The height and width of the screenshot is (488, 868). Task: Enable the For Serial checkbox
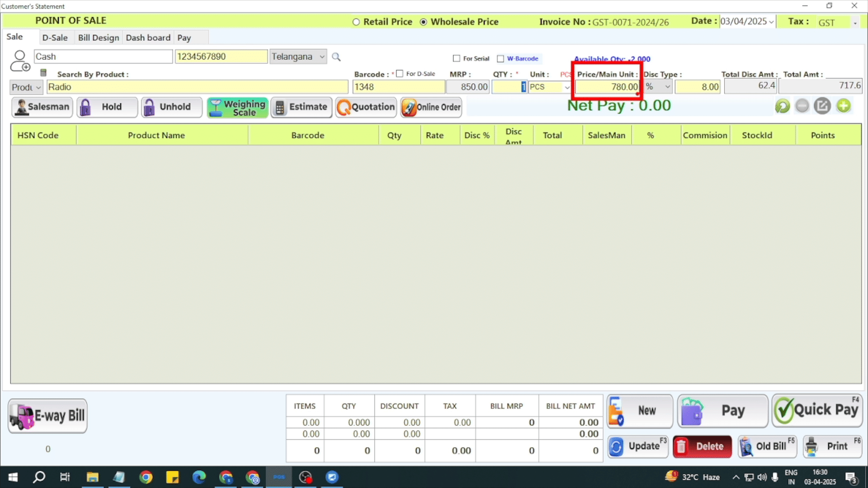[457, 59]
